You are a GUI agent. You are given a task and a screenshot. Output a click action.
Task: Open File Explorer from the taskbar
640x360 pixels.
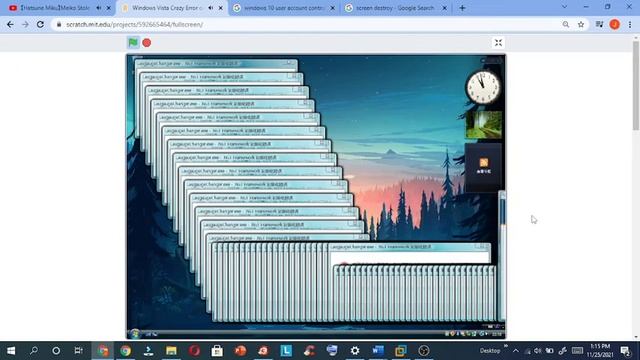coord(171,351)
